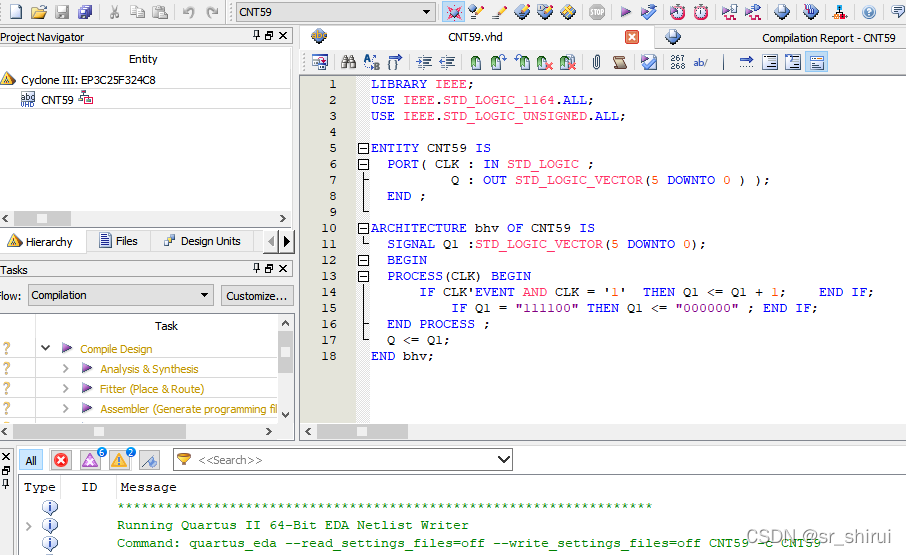The height and width of the screenshot is (555, 906).
Task: Toggle the All messages filter
Action: (31, 460)
